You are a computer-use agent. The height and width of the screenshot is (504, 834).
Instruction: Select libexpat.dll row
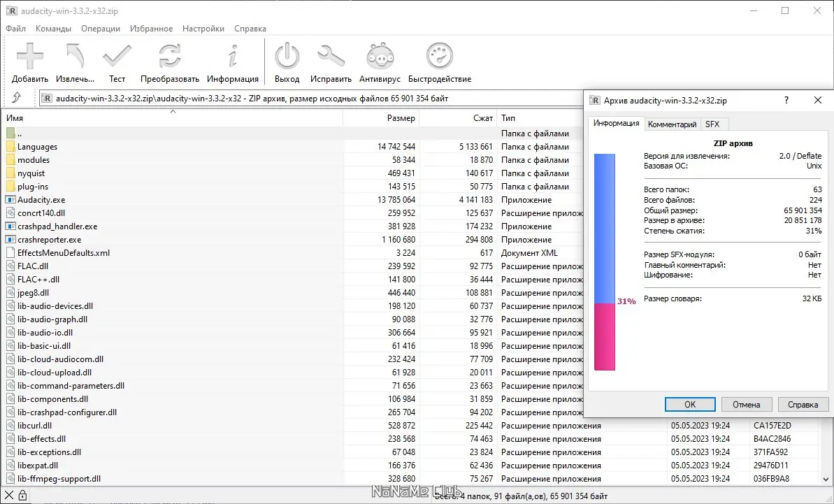410,466
